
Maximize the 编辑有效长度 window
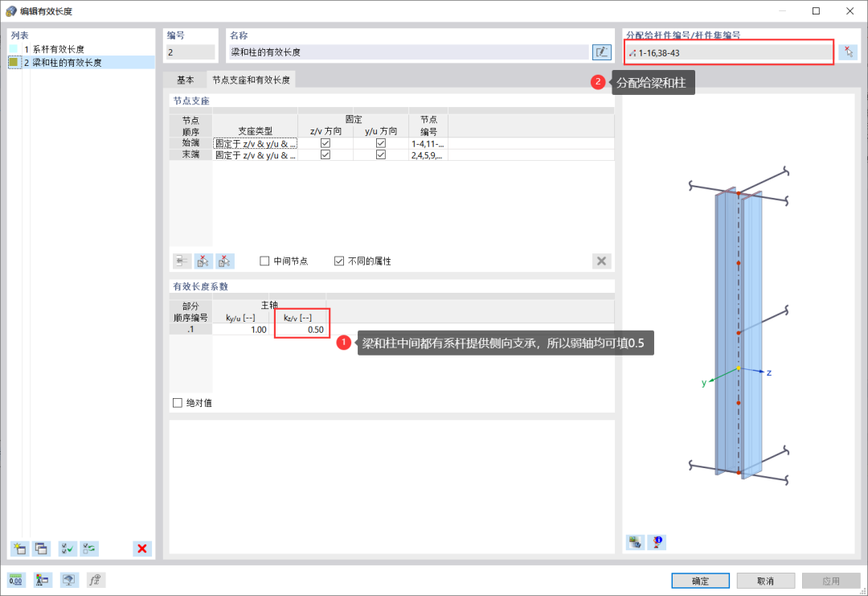[816, 11]
